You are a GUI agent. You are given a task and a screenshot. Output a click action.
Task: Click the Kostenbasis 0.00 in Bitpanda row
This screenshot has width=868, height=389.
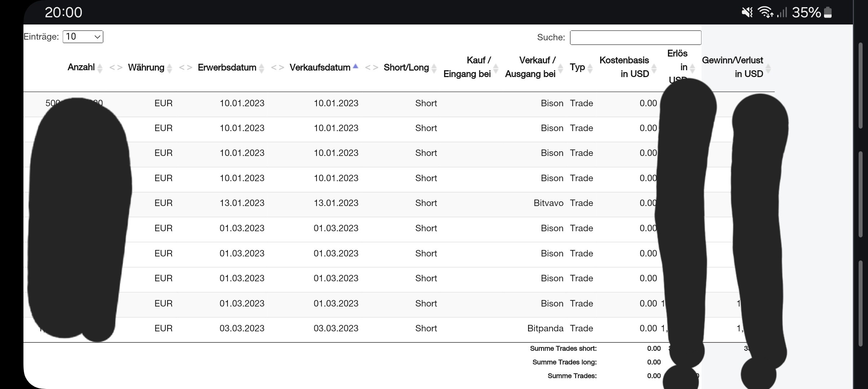[648, 328]
